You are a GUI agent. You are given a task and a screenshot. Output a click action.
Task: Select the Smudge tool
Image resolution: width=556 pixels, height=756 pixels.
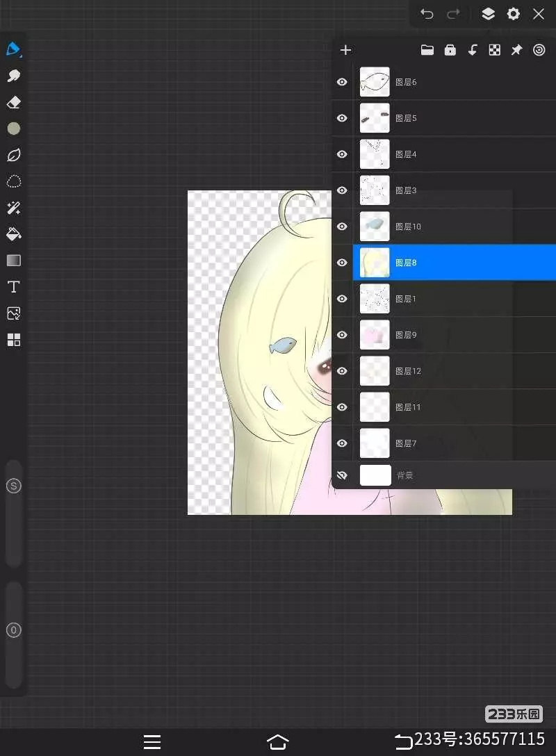(13, 76)
